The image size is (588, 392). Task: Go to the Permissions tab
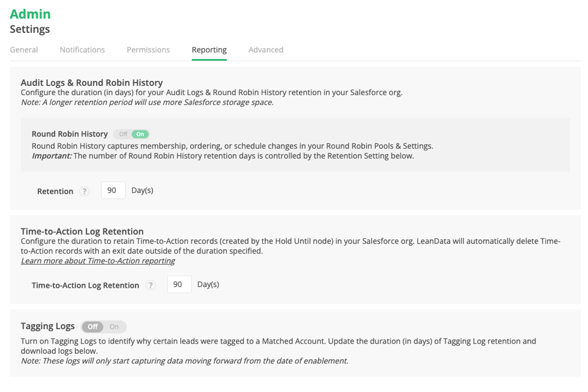coord(148,50)
